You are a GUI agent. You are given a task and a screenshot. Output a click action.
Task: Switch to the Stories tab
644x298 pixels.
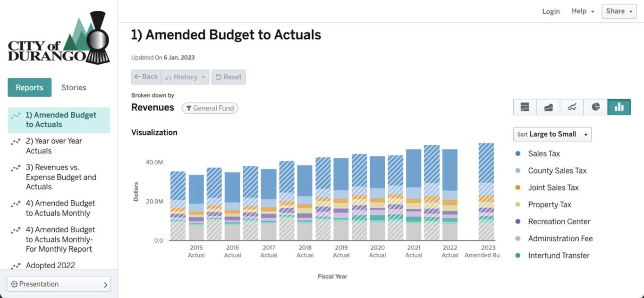tap(74, 87)
